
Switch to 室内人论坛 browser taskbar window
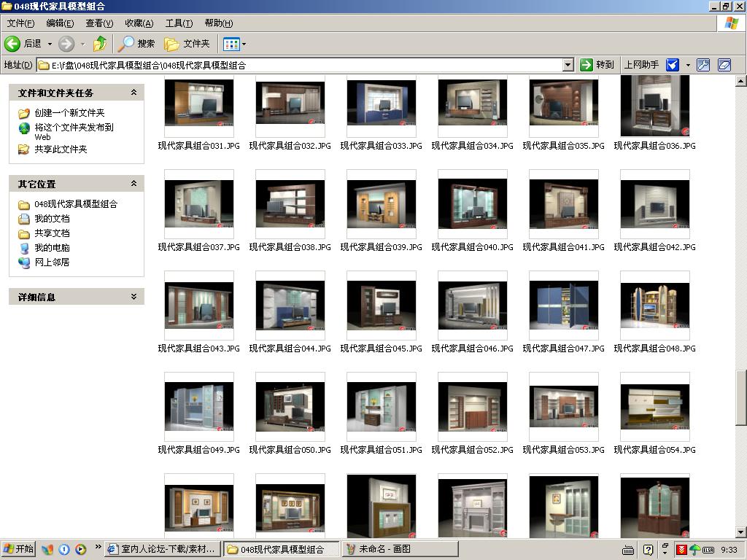[x=163, y=549]
